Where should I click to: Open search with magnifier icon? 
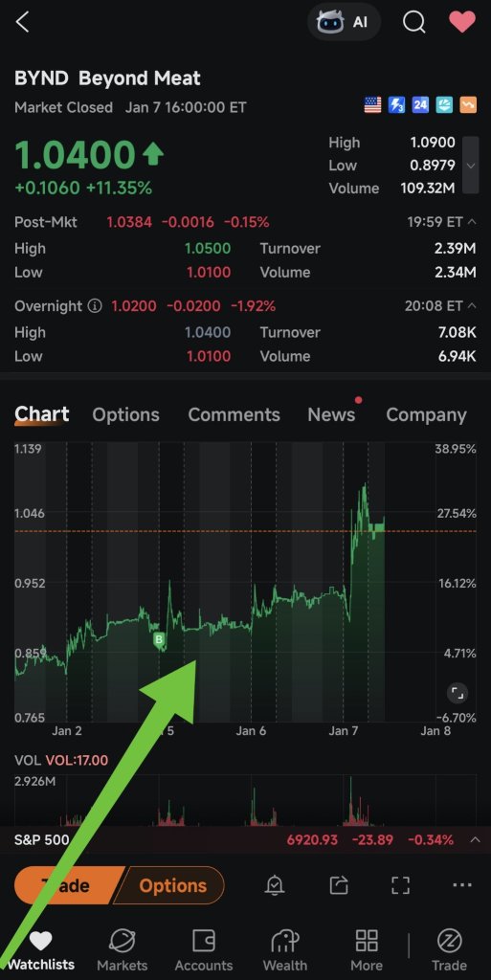[x=413, y=23]
